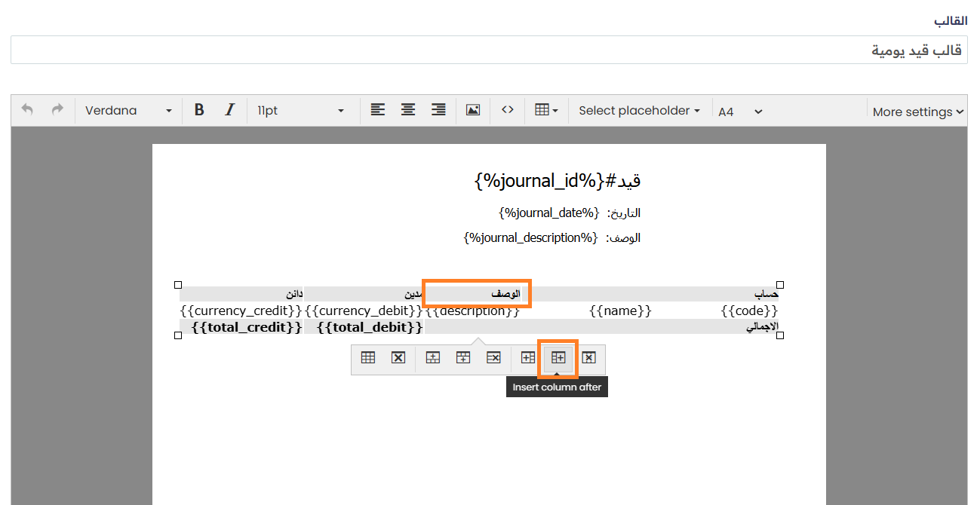Click the Insert column before icon
Image resolution: width=980 pixels, height=505 pixels.
[x=528, y=358]
